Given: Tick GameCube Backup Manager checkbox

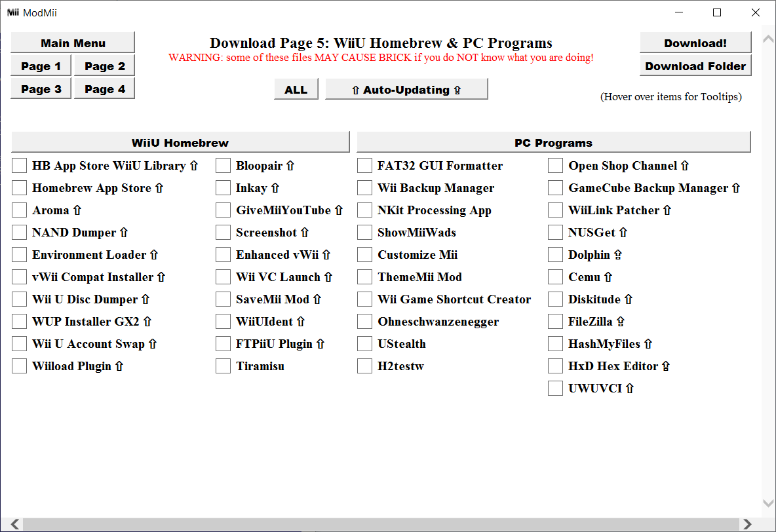Looking at the screenshot, I should 555,188.
